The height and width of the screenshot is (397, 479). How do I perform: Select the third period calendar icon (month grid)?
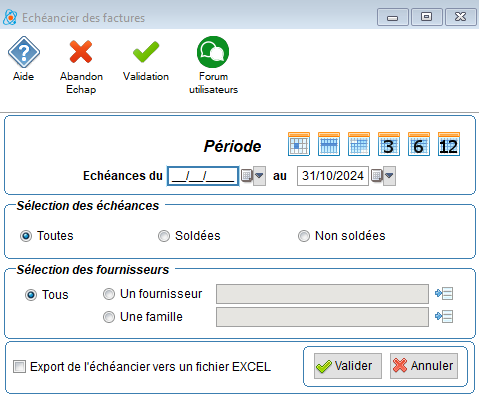click(359, 144)
